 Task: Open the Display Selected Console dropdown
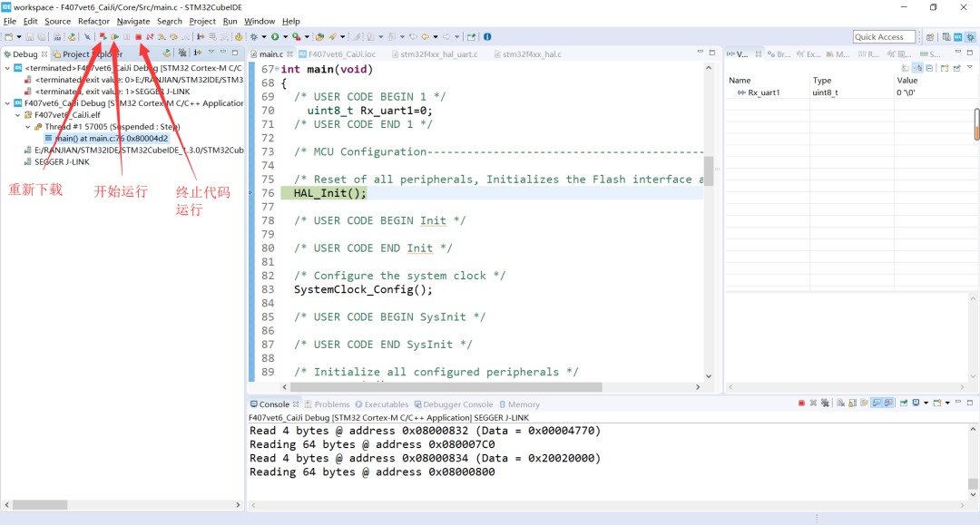coord(926,403)
